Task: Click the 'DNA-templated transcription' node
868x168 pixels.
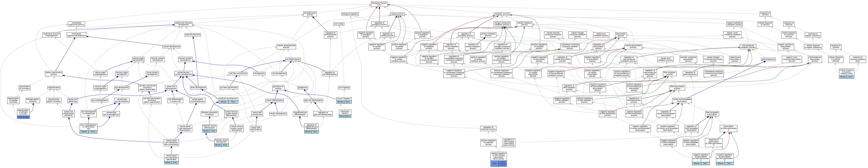Action: 712,114
